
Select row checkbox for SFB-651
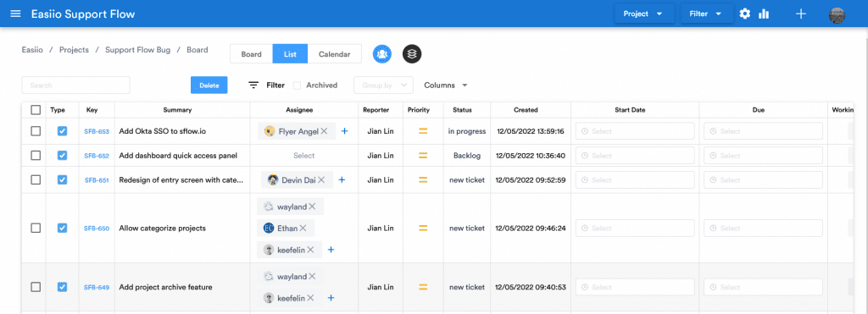(36, 179)
